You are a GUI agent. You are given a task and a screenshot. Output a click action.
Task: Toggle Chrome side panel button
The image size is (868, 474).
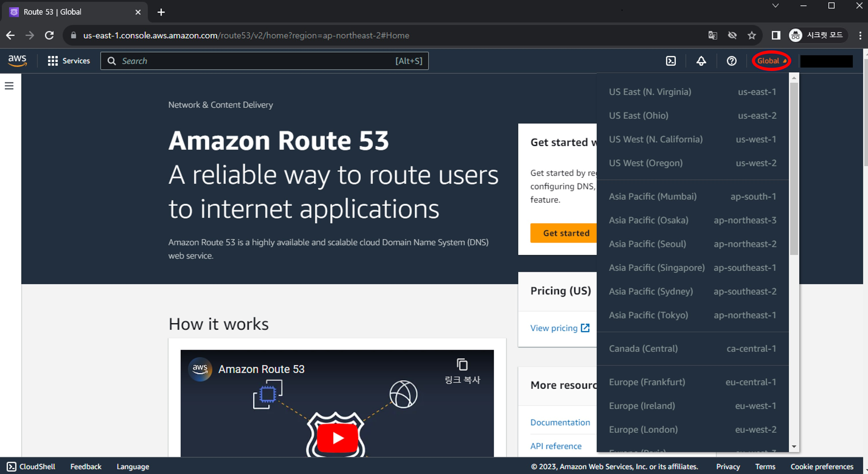(776, 35)
